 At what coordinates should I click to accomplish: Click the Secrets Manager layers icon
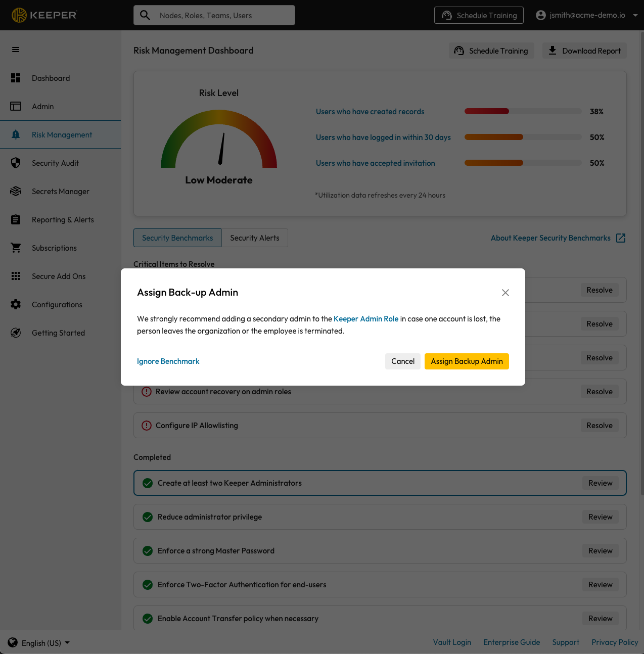16,191
